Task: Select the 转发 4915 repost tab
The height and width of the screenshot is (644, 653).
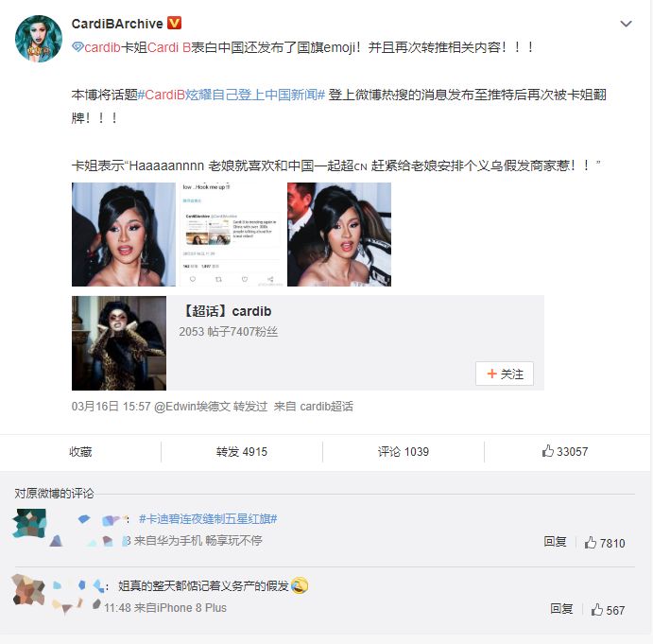Action: click(x=242, y=452)
